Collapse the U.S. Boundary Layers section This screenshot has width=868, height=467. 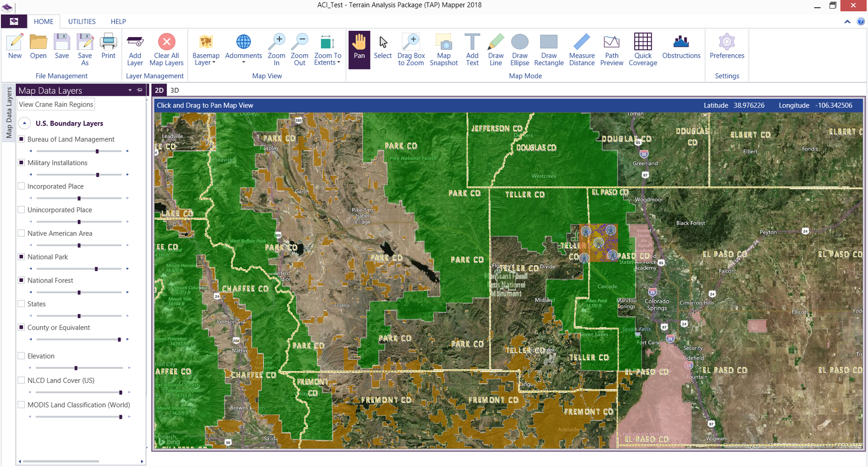[24, 123]
